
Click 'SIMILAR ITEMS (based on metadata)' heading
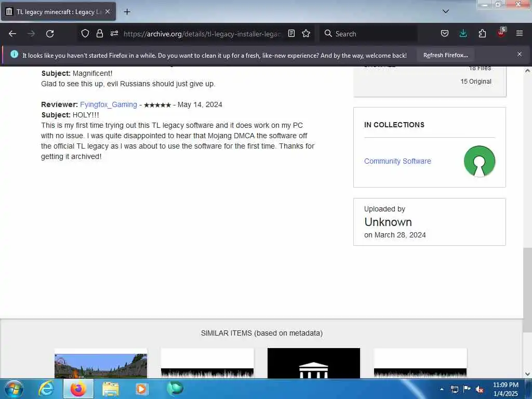tap(262, 333)
